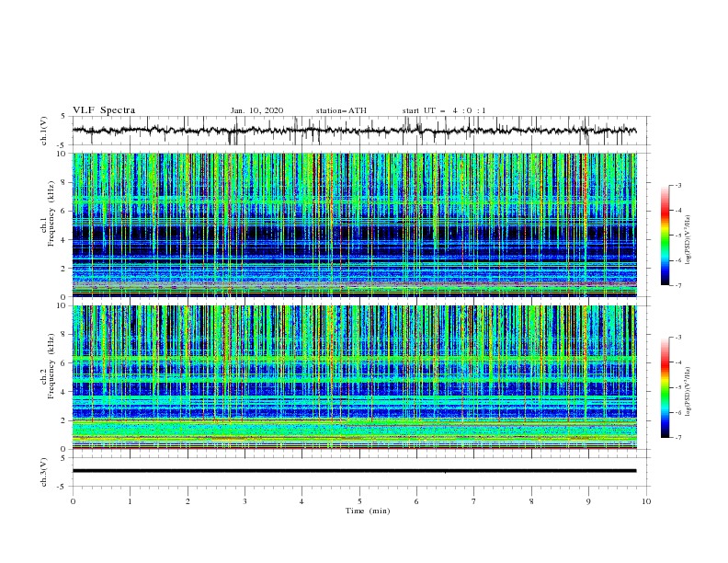Click the "station=ATH" label
728x563 pixels.
[341, 110]
